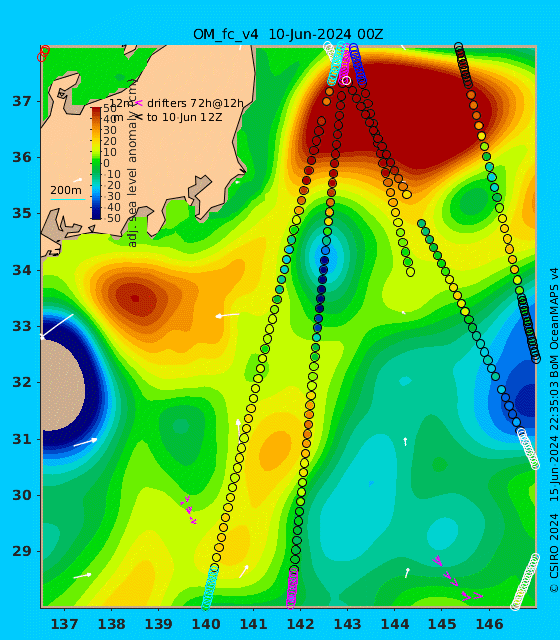Pick the dark red end of the colorbar
Screen dimensions: 560x640
pyautogui.click(x=96, y=112)
